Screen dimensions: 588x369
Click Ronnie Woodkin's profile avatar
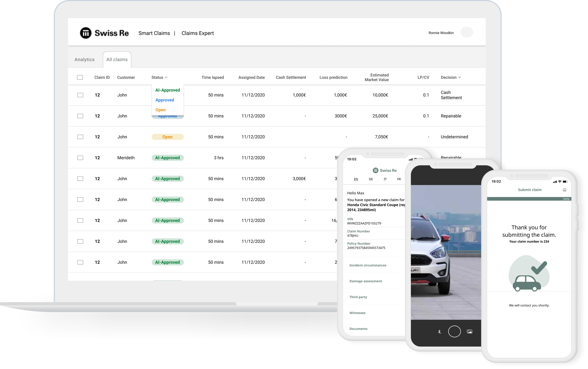467,32
